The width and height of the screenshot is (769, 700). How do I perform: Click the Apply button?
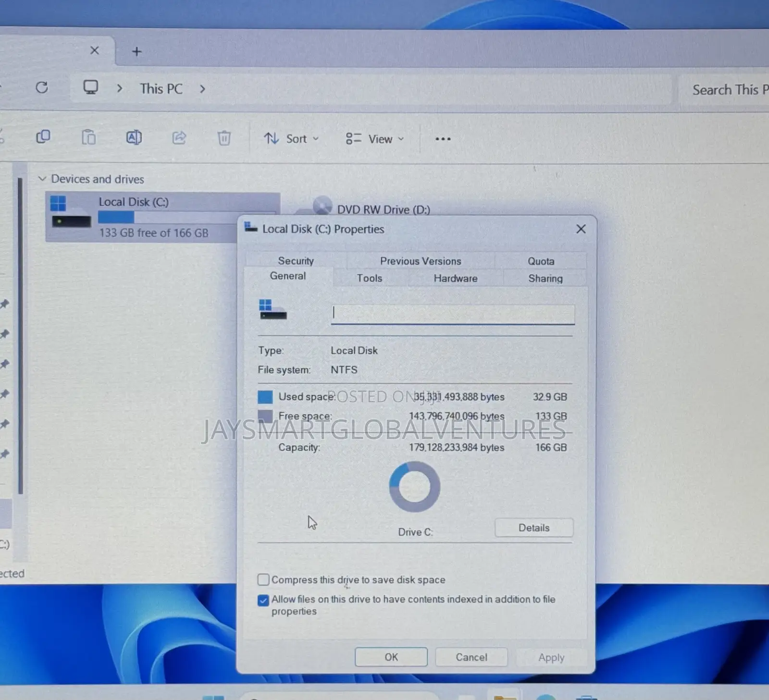point(551,657)
